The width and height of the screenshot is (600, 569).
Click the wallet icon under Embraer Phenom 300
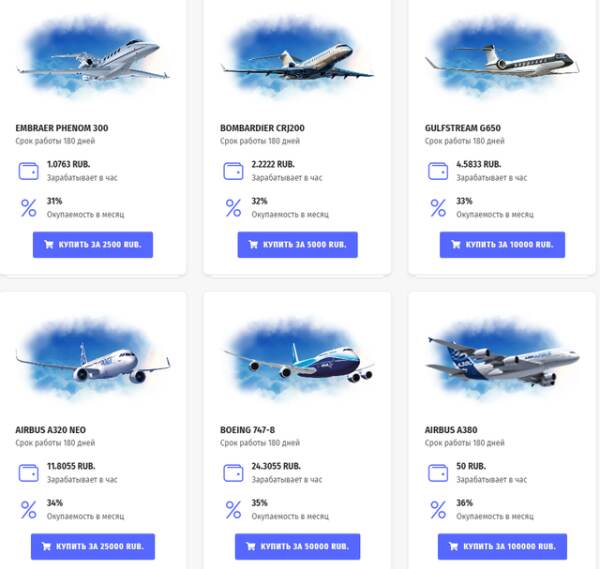(28, 170)
